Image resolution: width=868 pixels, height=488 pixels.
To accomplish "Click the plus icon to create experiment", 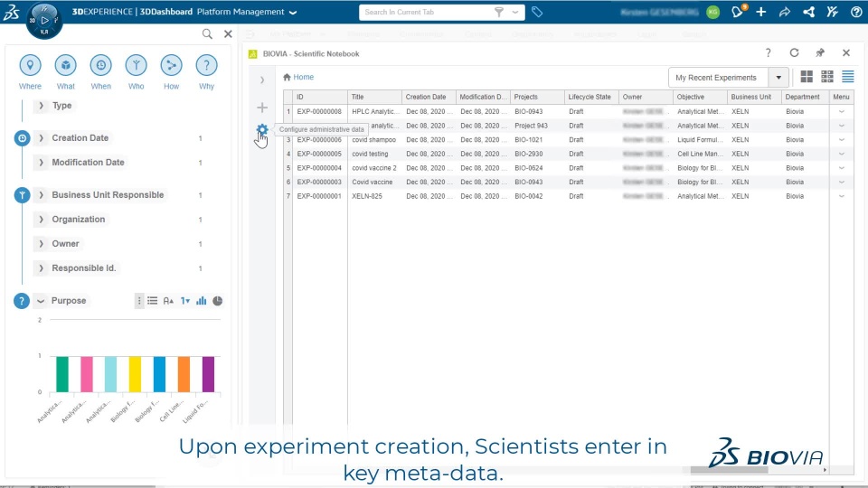I will (x=262, y=108).
